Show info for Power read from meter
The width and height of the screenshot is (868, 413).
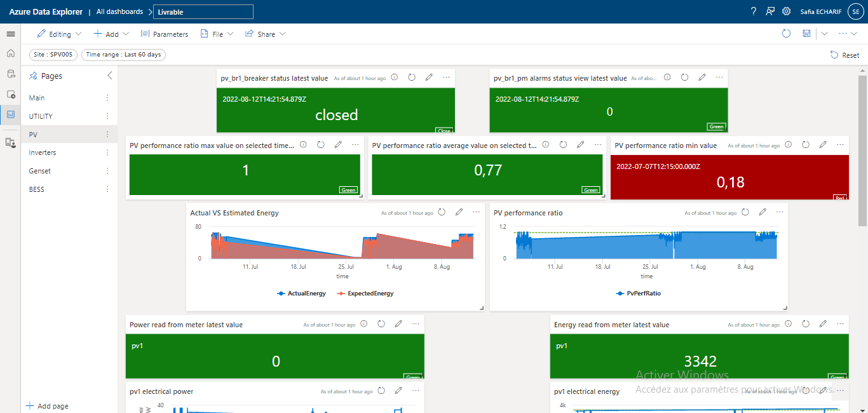pyautogui.click(x=363, y=324)
